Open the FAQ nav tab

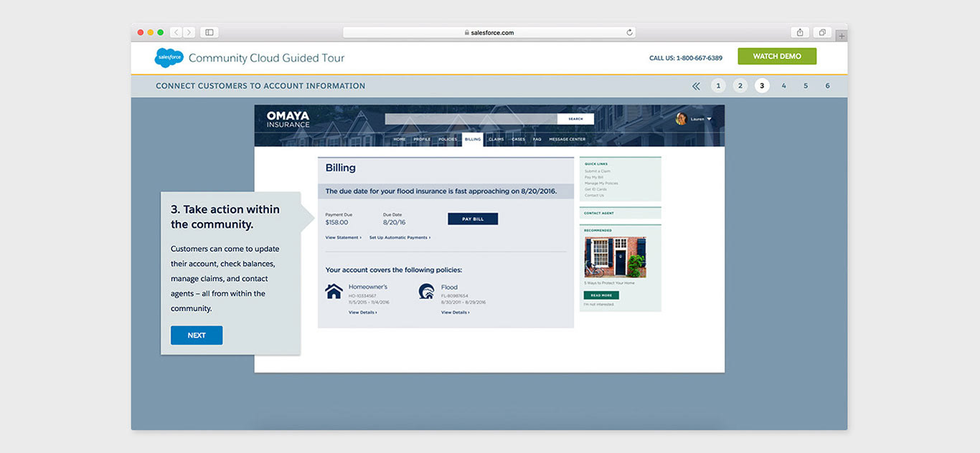click(537, 139)
